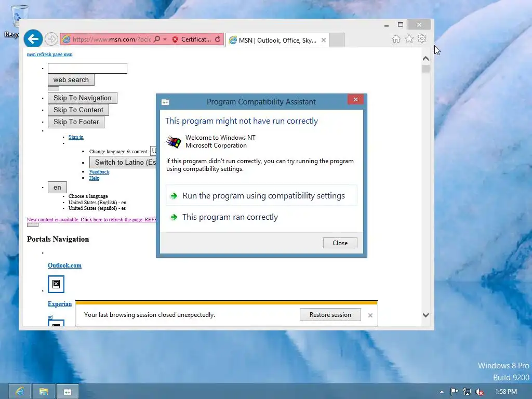Screen dimensions: 532x399
Task: Open the clock showing 1:58 PM
Action: pyautogui.click(x=506, y=392)
